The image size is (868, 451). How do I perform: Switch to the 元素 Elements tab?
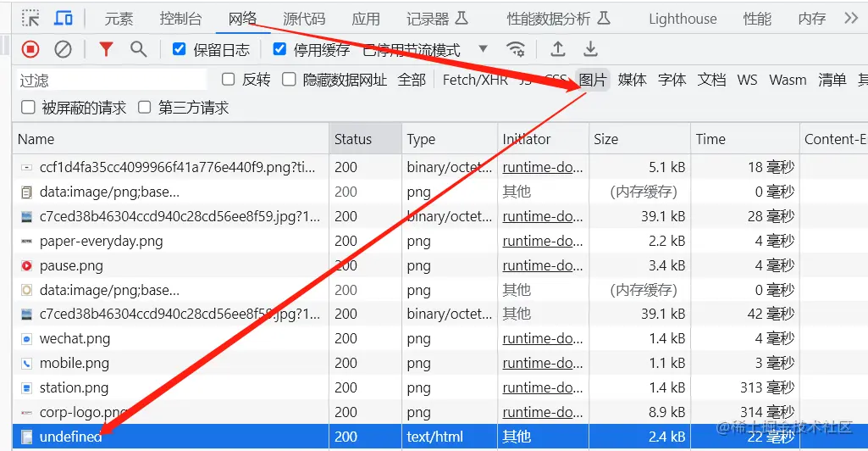(119, 19)
